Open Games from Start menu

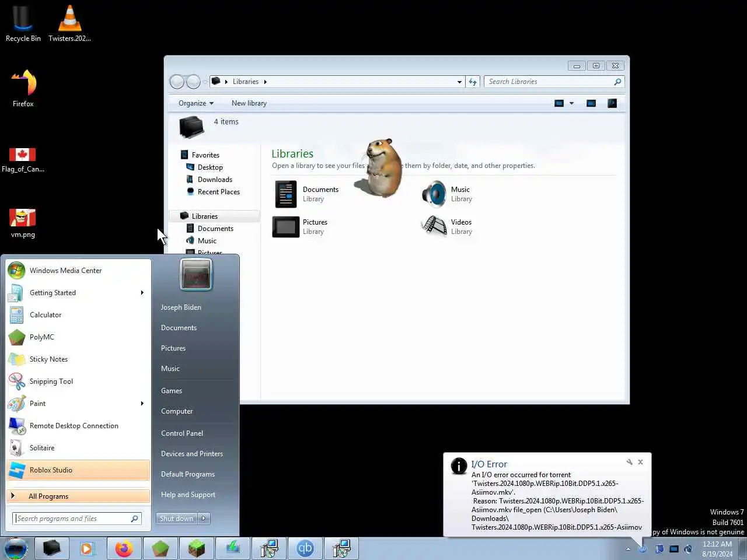(172, 391)
